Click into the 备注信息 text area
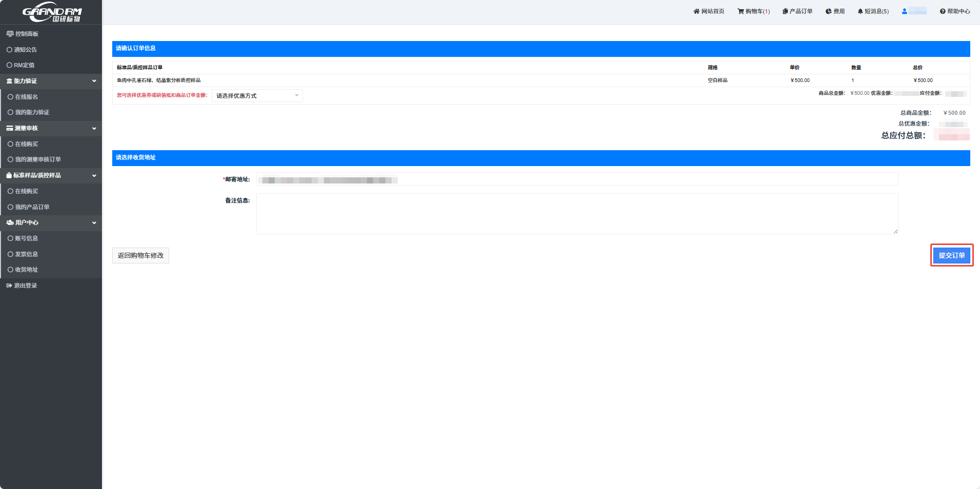Screen dimensions: 980x489 tap(577, 214)
